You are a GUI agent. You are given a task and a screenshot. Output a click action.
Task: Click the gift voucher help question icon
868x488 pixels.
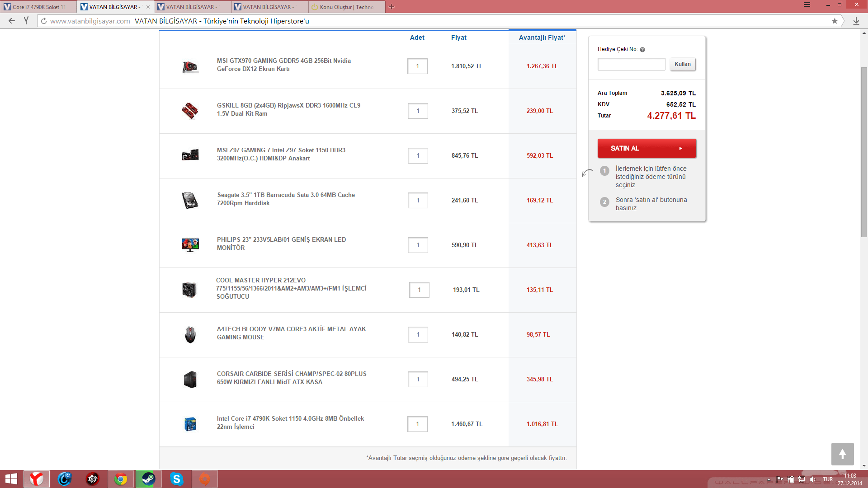click(642, 50)
